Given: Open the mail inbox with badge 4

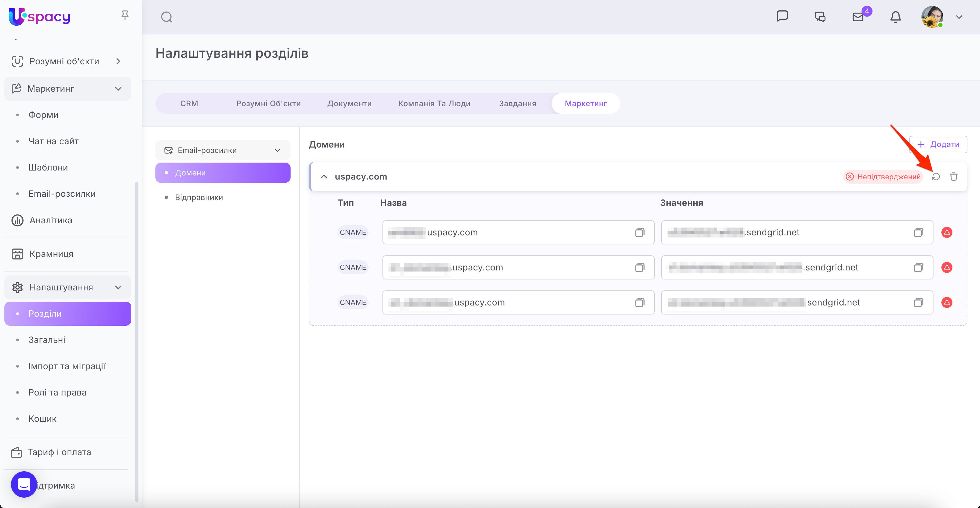Looking at the screenshot, I should (x=858, y=17).
